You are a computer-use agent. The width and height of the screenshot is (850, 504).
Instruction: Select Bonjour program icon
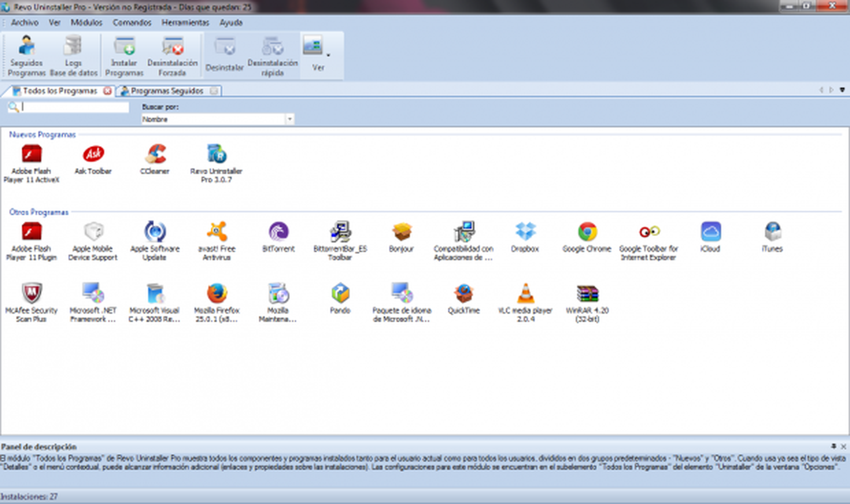click(402, 237)
